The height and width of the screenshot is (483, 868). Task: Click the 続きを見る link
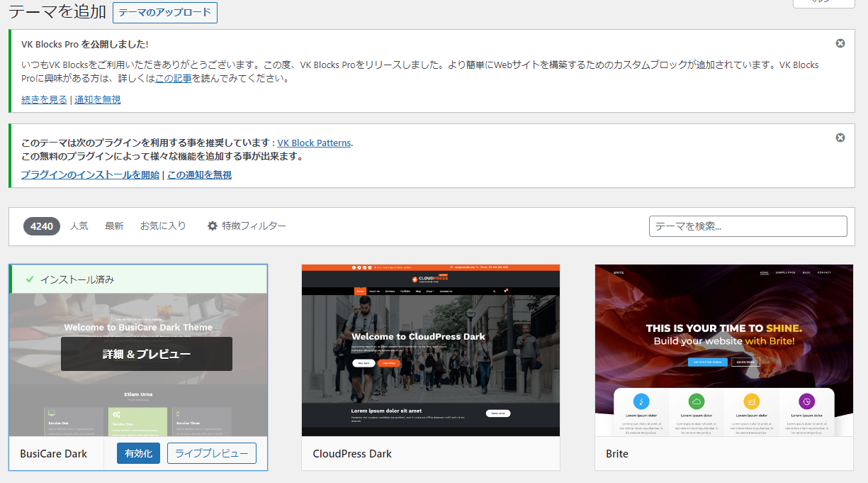click(45, 99)
